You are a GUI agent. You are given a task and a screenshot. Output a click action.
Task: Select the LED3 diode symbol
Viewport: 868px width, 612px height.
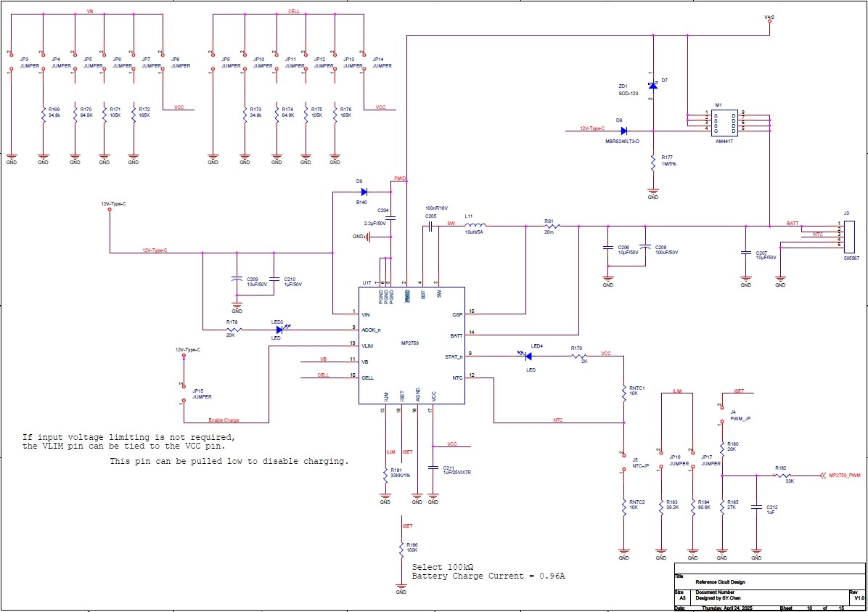pyautogui.click(x=279, y=329)
